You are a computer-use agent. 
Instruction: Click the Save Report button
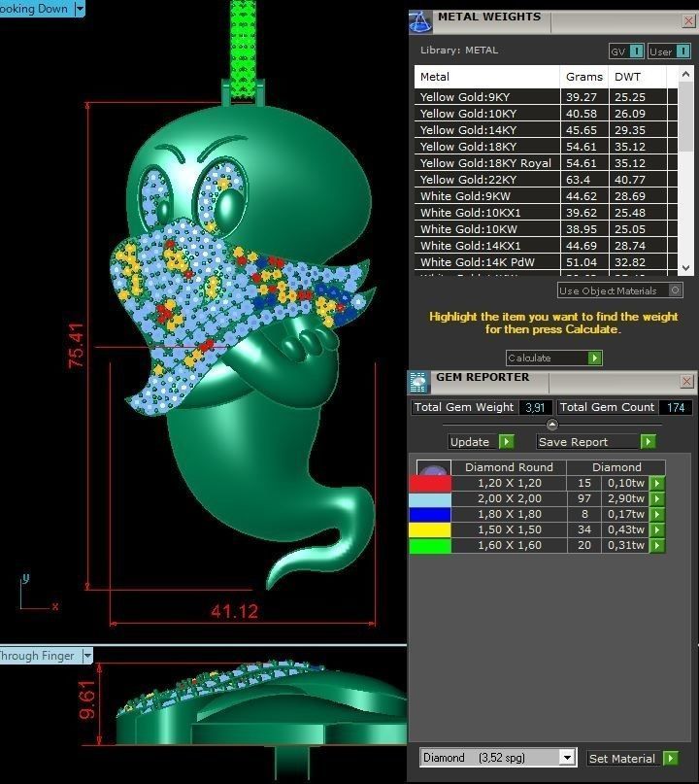[x=596, y=442]
